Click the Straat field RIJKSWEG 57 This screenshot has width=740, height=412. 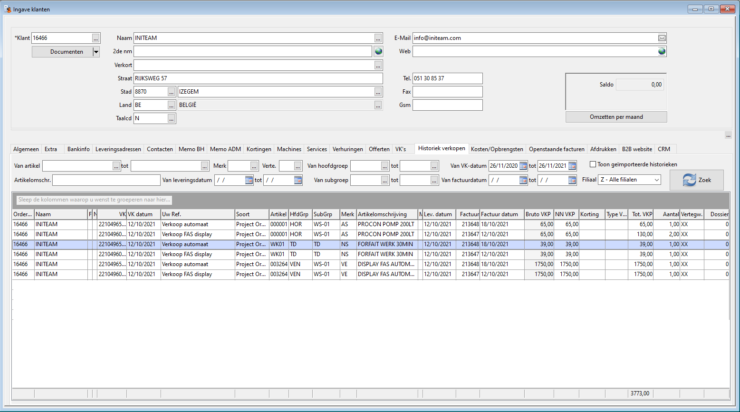[x=258, y=78]
